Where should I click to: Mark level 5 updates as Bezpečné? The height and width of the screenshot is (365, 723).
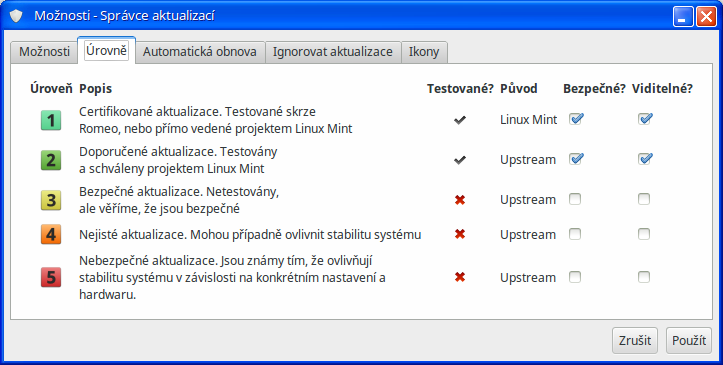pyautogui.click(x=575, y=277)
